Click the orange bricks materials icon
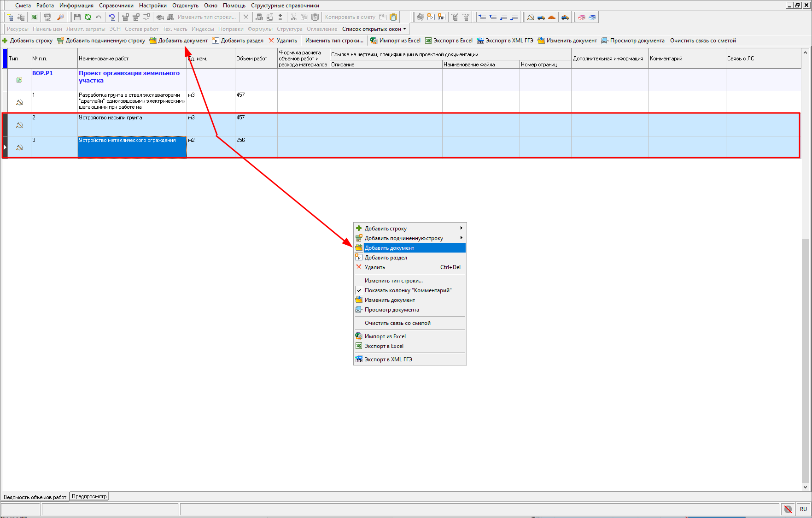812x518 pixels. tap(552, 17)
